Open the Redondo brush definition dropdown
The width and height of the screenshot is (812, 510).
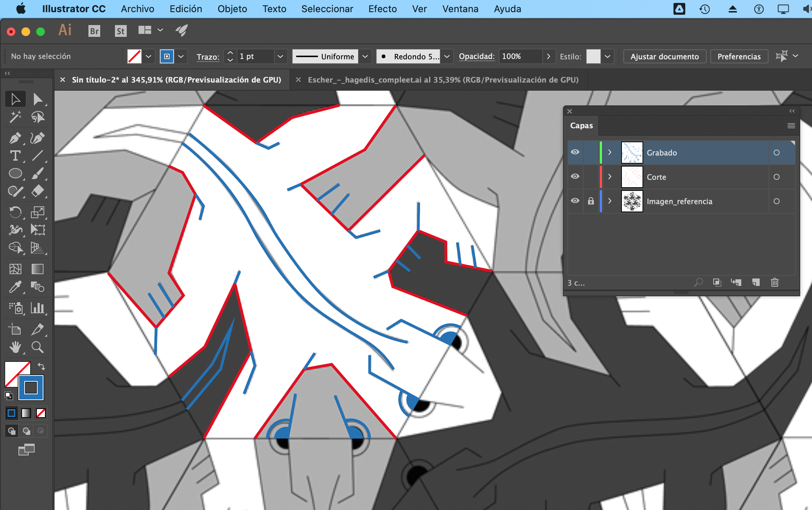[x=447, y=56]
